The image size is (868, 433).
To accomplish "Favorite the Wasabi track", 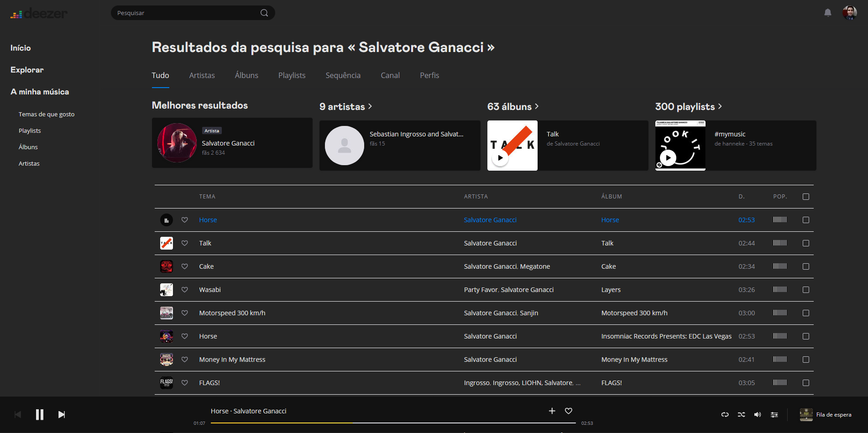I will (x=185, y=290).
